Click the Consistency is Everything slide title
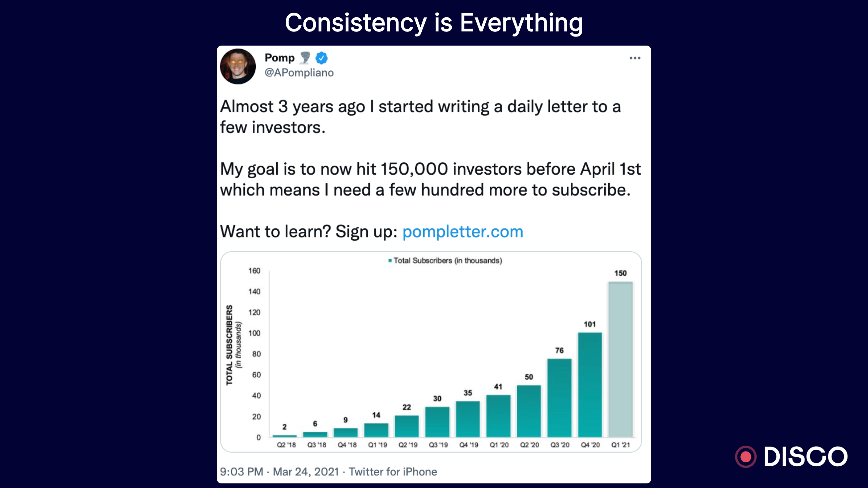The height and width of the screenshot is (488, 868). click(x=434, y=23)
